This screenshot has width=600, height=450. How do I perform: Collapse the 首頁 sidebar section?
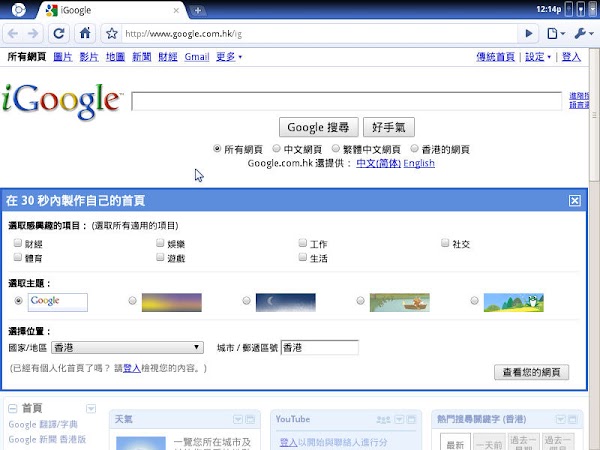tap(13, 408)
